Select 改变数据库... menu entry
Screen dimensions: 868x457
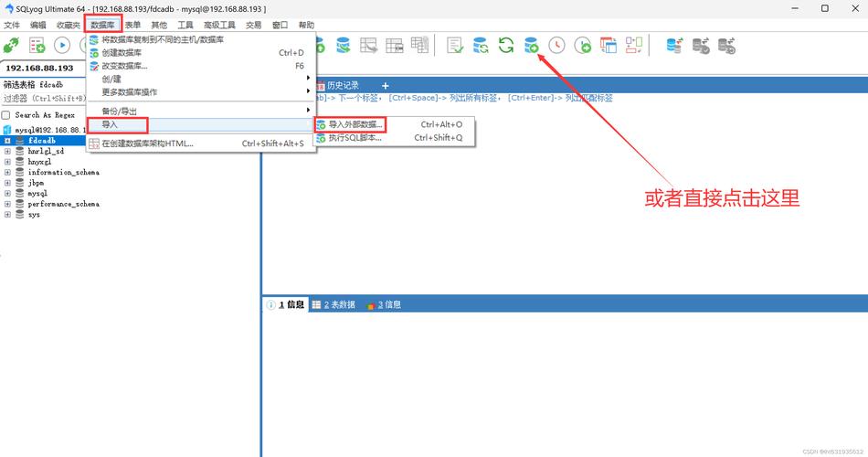pyautogui.click(x=202, y=66)
